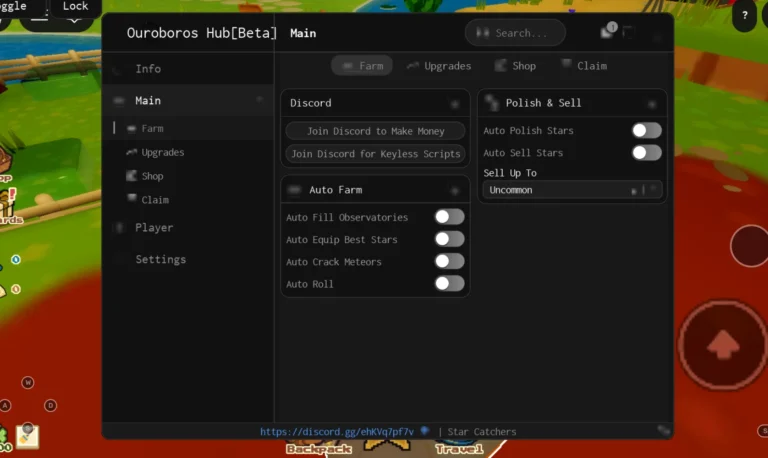
Task: Enable Auto Polish Stars
Action: point(647,130)
